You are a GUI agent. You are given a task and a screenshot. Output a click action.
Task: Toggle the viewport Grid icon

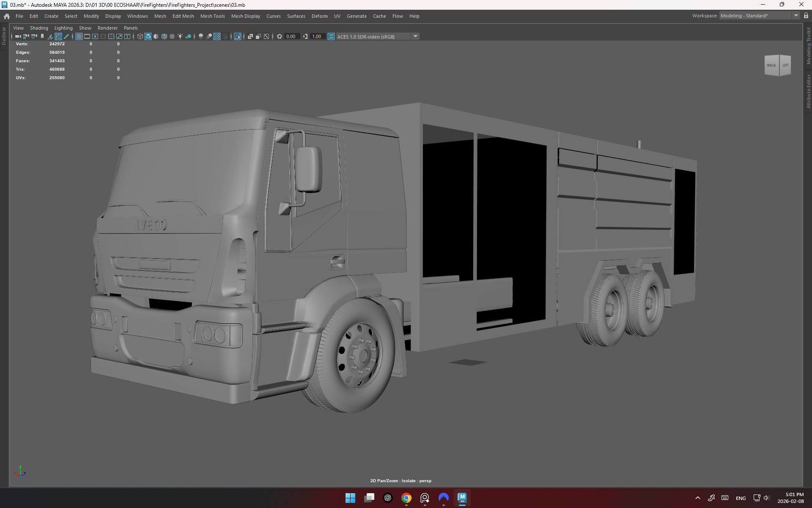[x=79, y=36]
